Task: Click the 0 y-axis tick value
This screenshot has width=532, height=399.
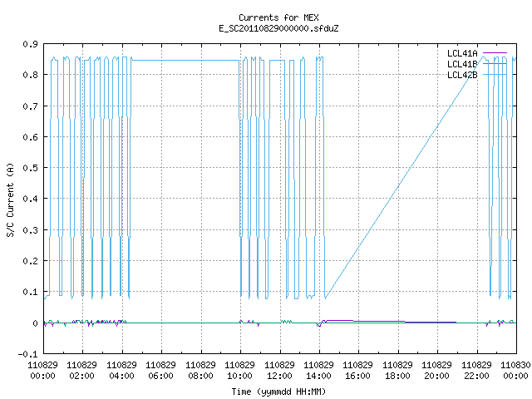Action: (35, 323)
